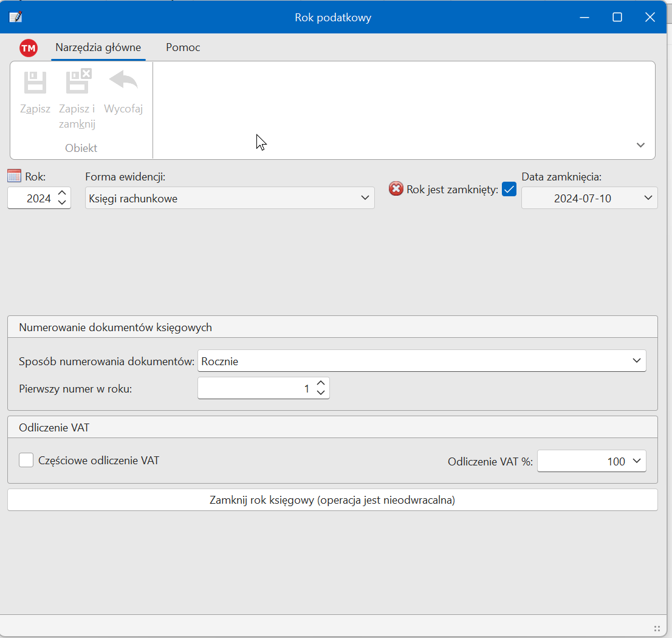
Task: Increase the Rok year value by one
Action: [x=62, y=194]
